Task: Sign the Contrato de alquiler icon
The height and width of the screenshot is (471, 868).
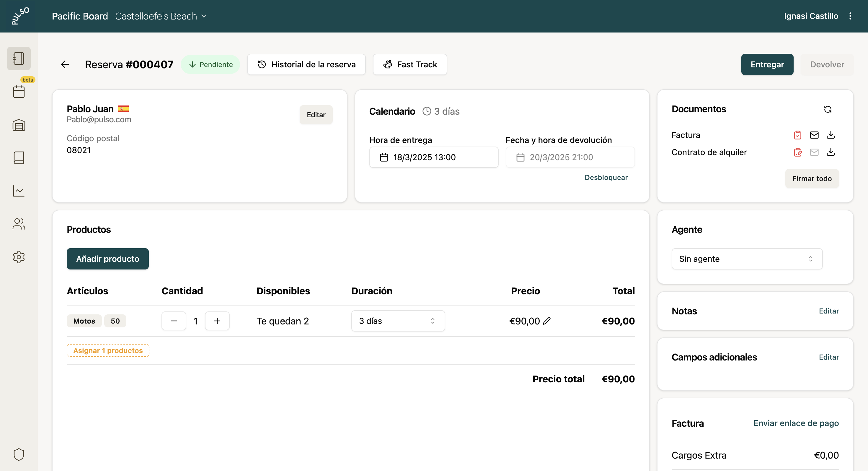Action: [x=797, y=152]
